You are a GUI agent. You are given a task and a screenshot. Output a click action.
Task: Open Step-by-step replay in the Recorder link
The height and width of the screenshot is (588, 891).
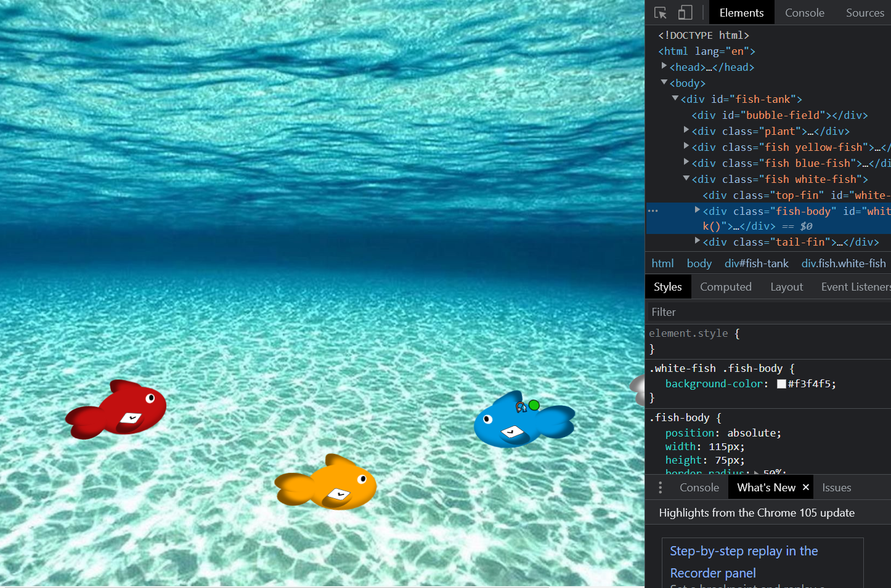click(744, 562)
